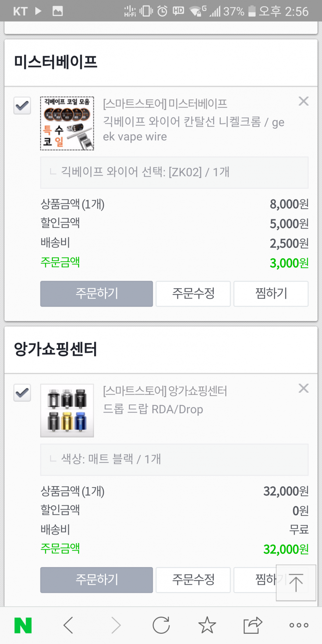Tap the share icon in bottom bar
The width and height of the screenshot is (322, 644).
coord(253,625)
